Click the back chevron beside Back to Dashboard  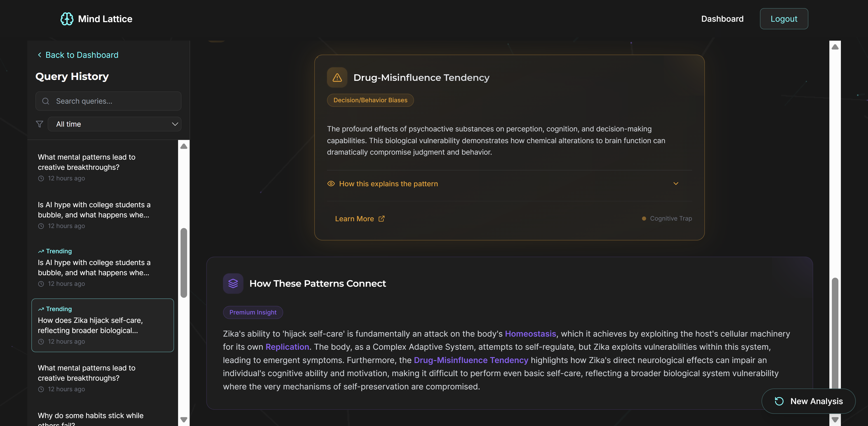[x=40, y=55]
